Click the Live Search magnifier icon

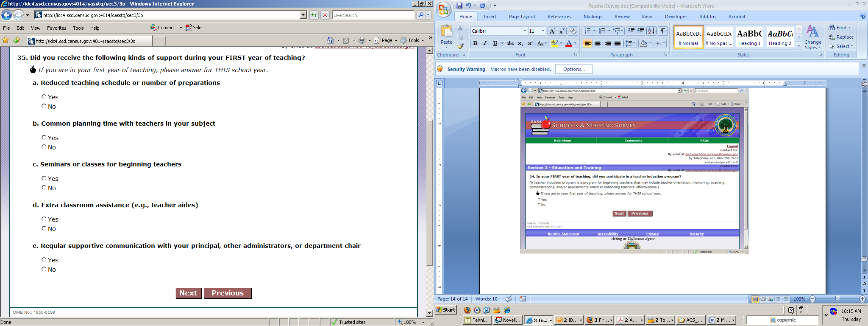[420, 15]
